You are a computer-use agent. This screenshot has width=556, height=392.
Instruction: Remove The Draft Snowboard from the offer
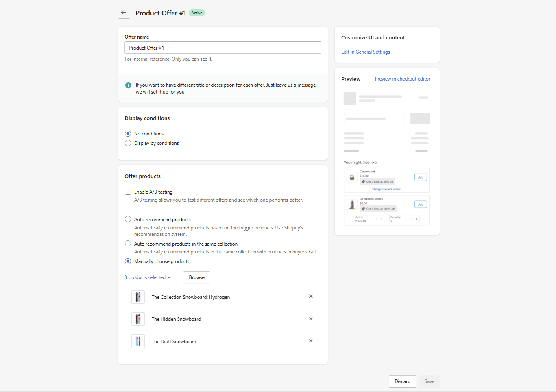(x=311, y=341)
